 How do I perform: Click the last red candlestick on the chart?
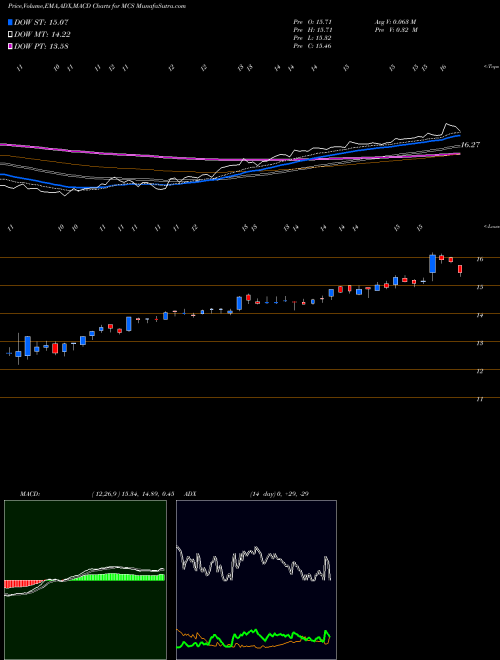(x=460, y=269)
